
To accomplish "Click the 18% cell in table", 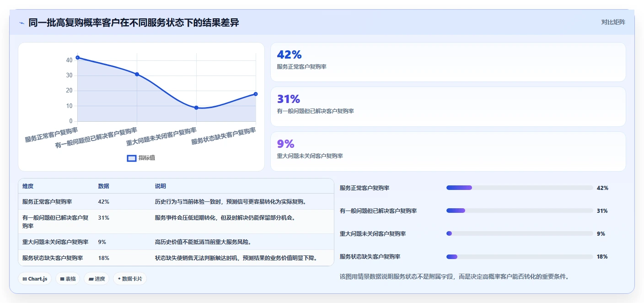I will 103,258.
